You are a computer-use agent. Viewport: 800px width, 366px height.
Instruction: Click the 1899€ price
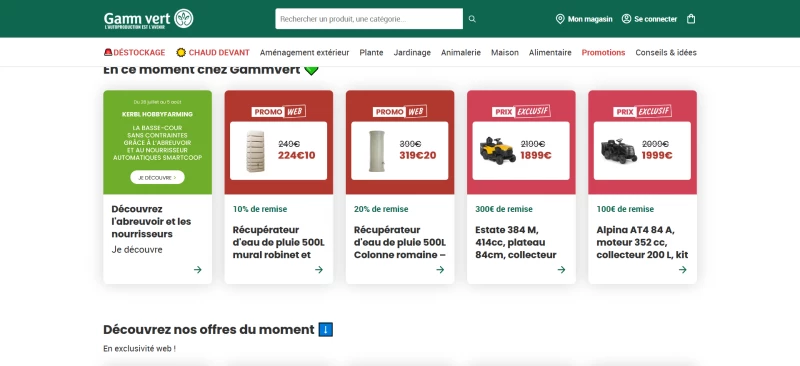[536, 156]
